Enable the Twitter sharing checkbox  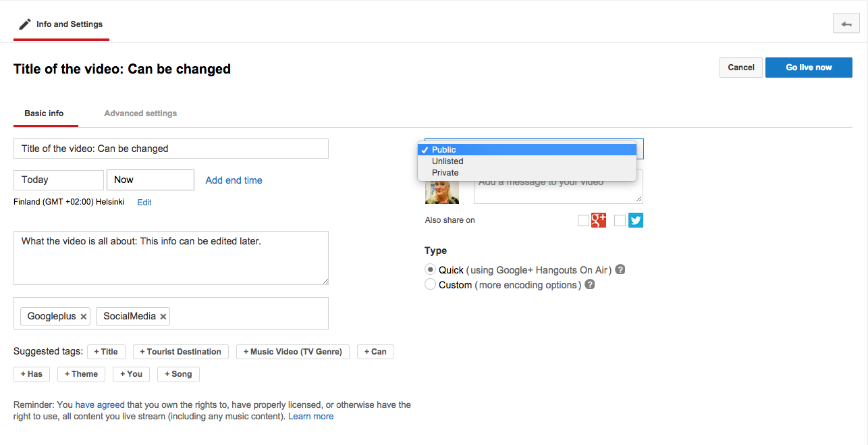620,220
